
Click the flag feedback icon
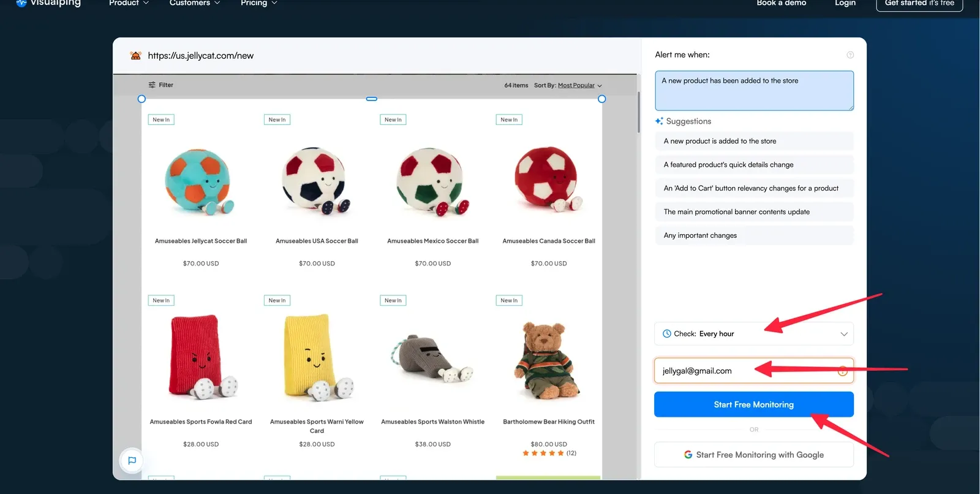point(132,460)
